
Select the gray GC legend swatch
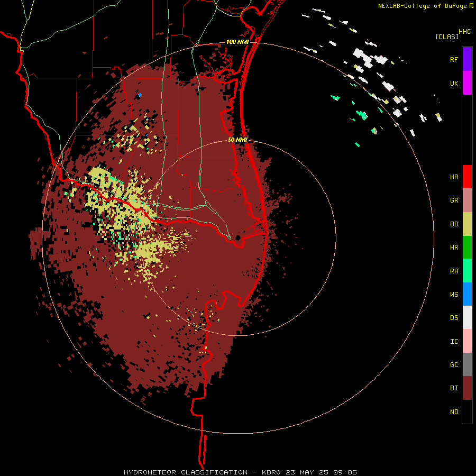pyautogui.click(x=467, y=364)
